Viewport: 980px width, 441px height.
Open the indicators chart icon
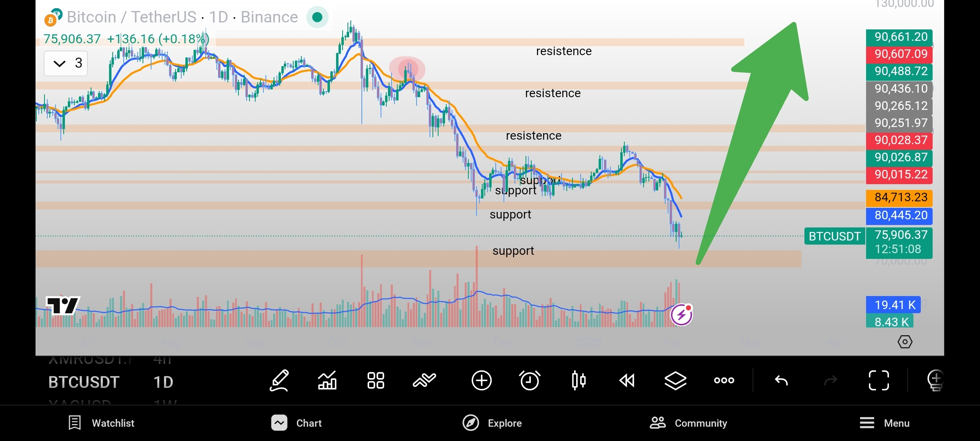tap(327, 381)
